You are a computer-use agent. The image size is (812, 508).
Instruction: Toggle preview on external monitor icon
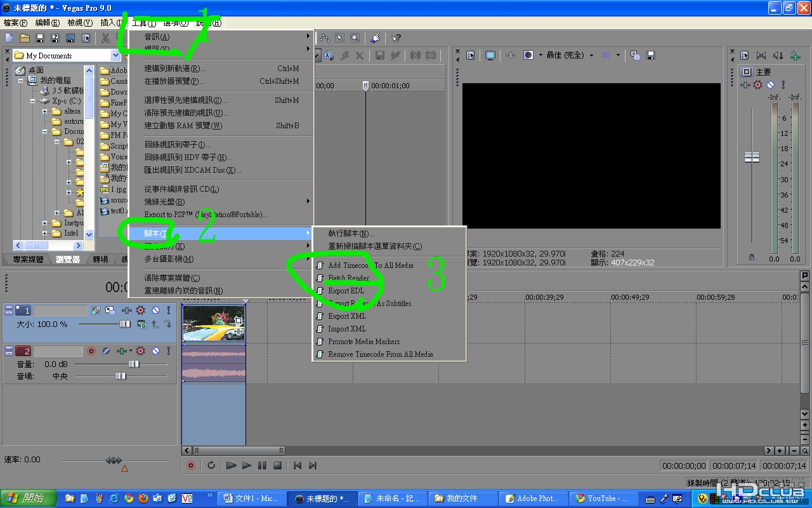click(x=490, y=55)
